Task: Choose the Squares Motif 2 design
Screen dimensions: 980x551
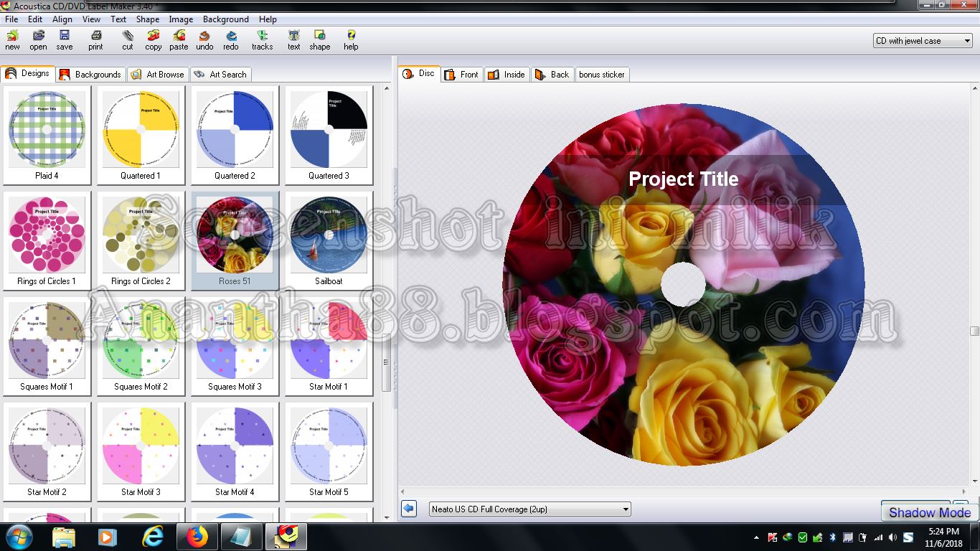Action: tap(141, 346)
